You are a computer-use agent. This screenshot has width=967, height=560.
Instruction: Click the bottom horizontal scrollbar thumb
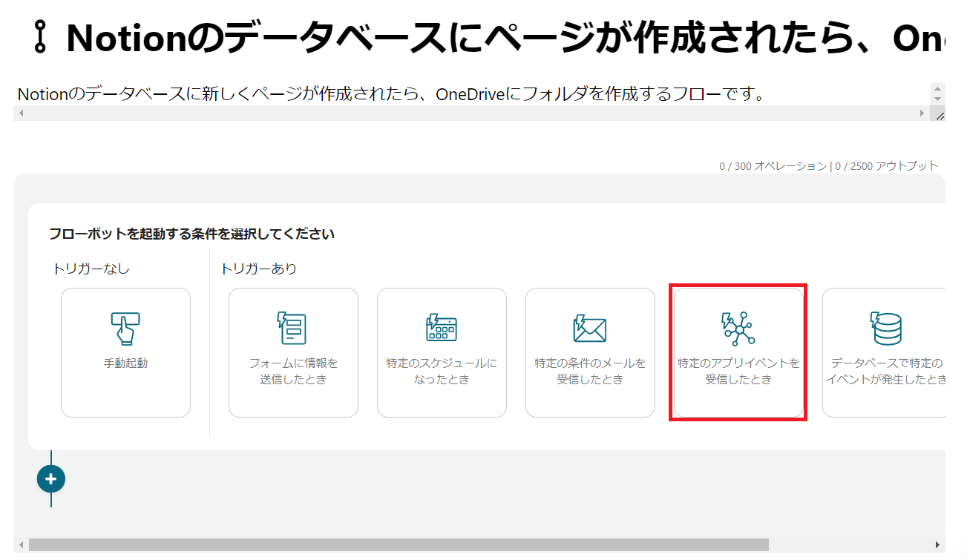click(x=399, y=545)
